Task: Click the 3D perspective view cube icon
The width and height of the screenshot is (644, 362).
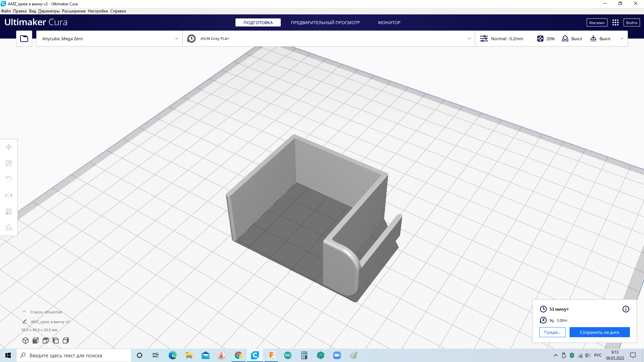Action: [x=25, y=341]
